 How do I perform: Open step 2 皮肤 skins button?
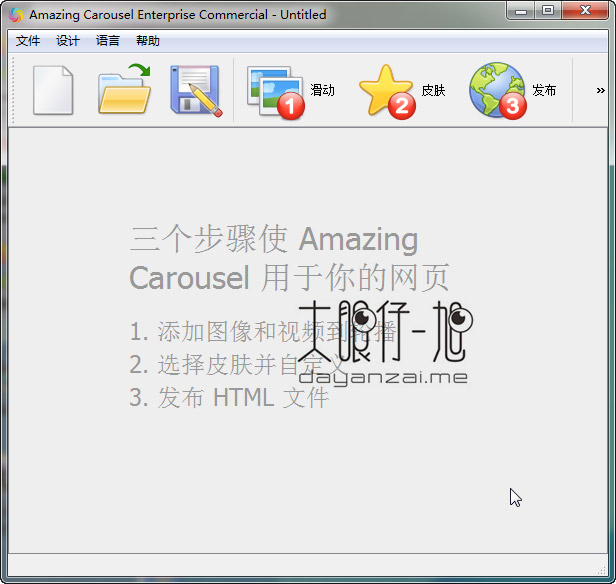[402, 92]
